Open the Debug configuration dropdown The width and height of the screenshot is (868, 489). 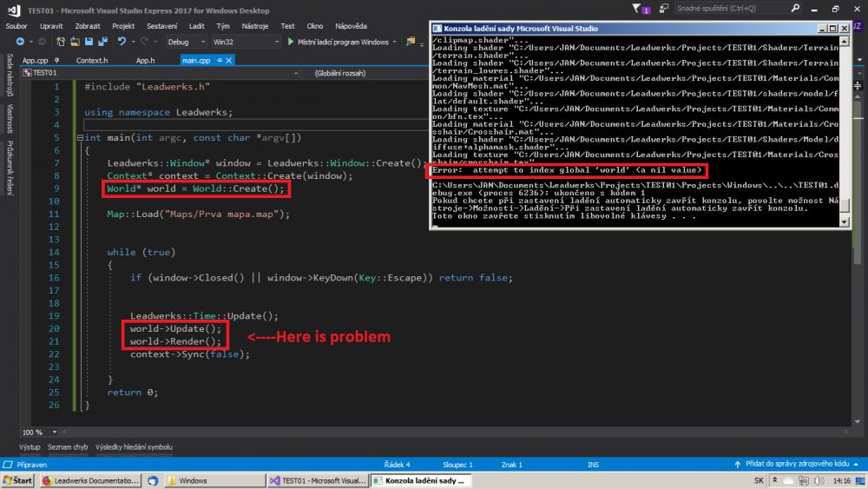coord(185,42)
